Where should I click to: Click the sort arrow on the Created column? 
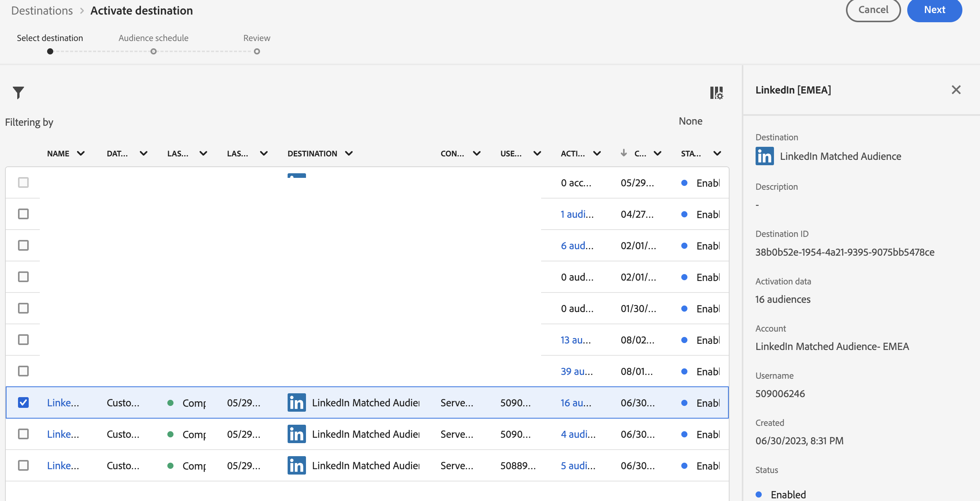[623, 153]
